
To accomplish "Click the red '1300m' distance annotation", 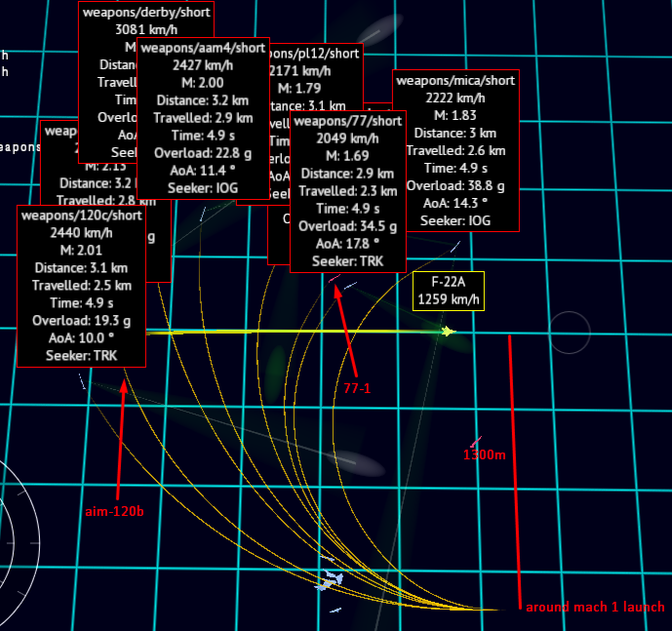I will (484, 455).
